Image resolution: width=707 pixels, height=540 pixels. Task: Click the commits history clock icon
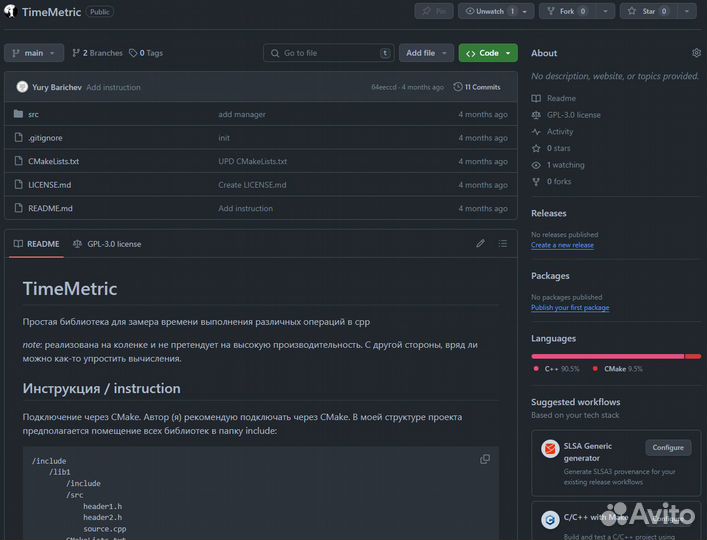tap(458, 87)
